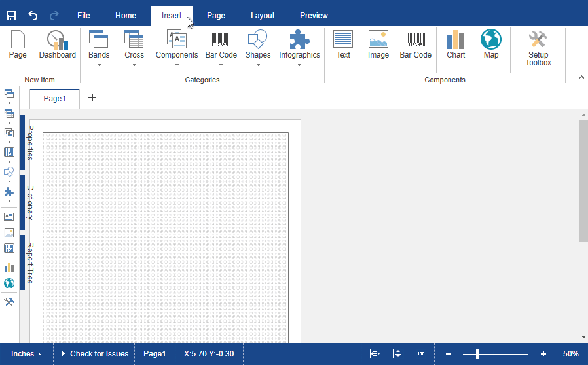This screenshot has height=365, width=588.
Task: Toggle the Properties side panel
Action: pyautogui.click(x=28, y=143)
